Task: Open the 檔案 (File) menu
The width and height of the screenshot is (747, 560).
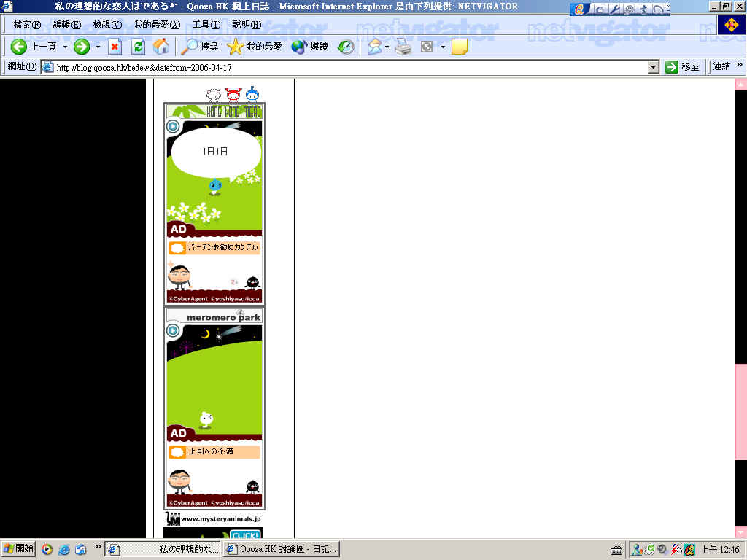Action: click(x=27, y=25)
